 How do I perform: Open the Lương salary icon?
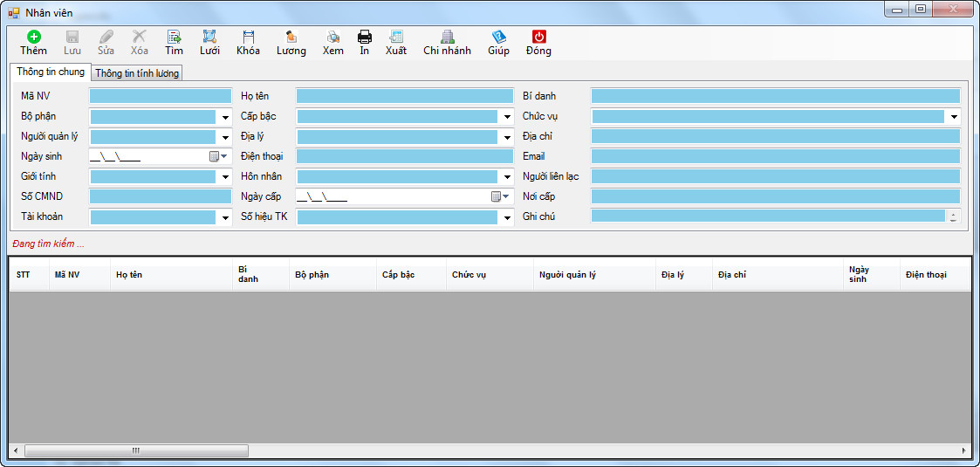coord(291,37)
